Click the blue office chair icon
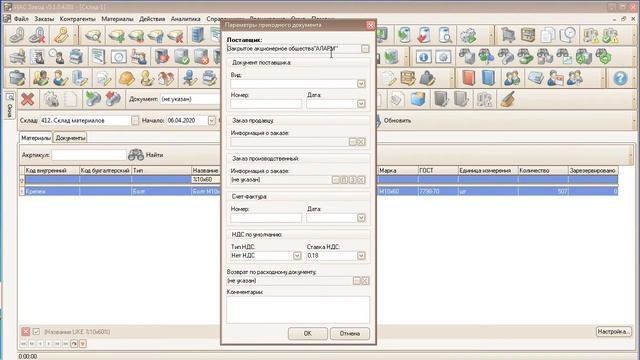The height and width of the screenshot is (360, 640). [x=189, y=78]
